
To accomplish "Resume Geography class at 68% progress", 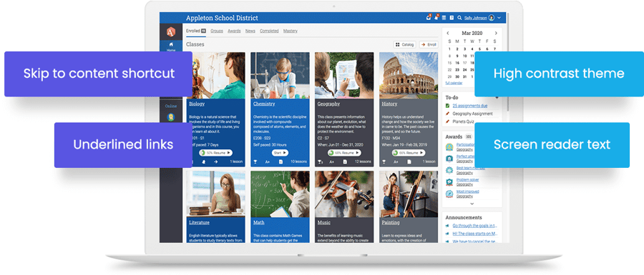I will click(x=344, y=153).
